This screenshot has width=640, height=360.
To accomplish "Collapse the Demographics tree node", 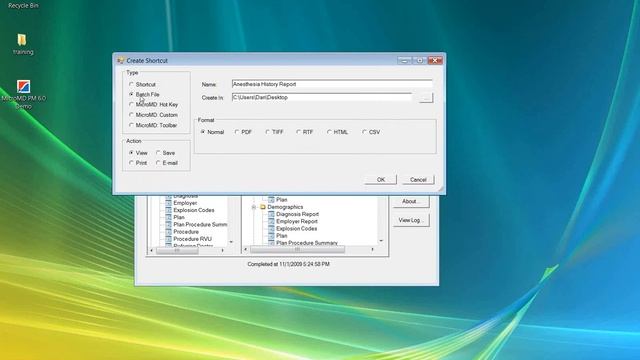I will pos(254,207).
